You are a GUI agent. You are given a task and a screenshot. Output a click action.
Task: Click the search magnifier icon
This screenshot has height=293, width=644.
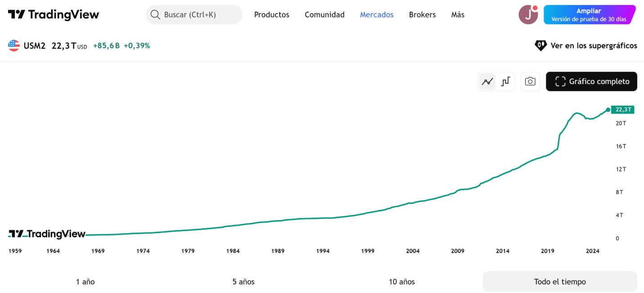pos(155,14)
